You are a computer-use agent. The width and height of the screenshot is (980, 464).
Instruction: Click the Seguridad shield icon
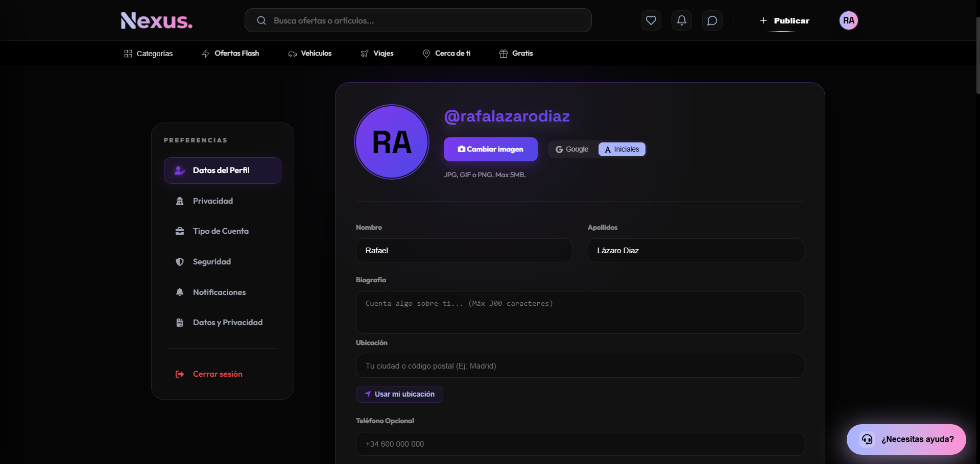point(180,262)
